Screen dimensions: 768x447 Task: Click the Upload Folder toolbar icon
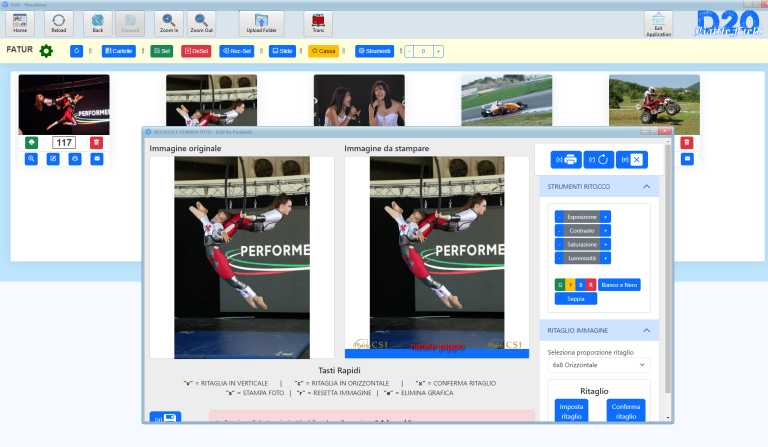(x=262, y=24)
